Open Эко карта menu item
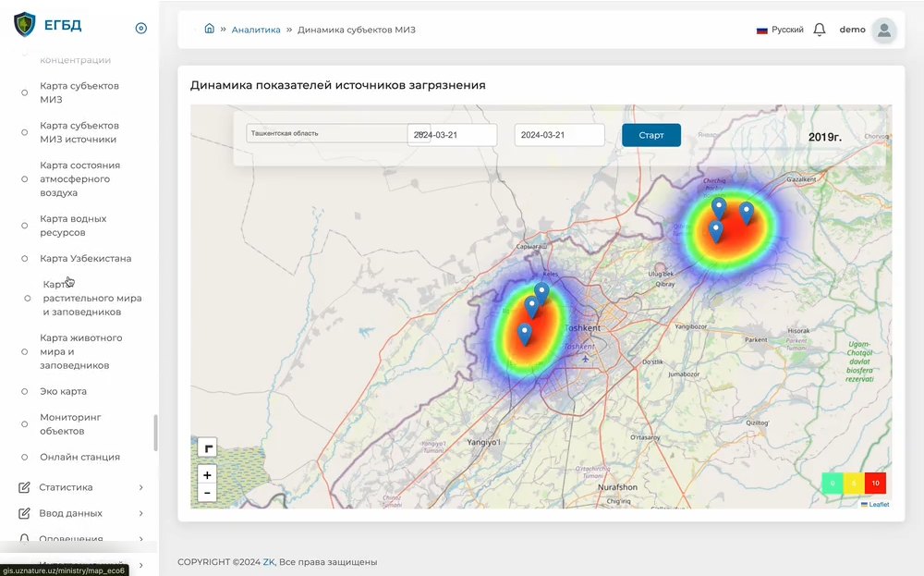This screenshot has width=924, height=576. [x=63, y=391]
